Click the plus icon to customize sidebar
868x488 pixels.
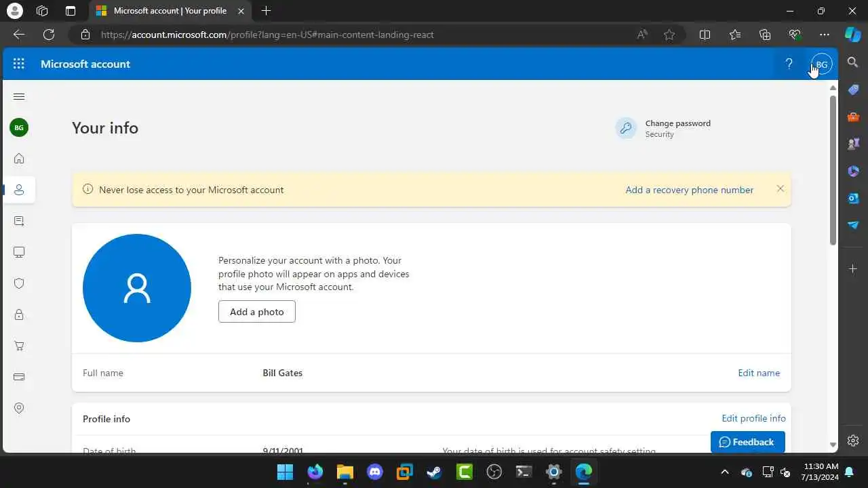click(854, 269)
